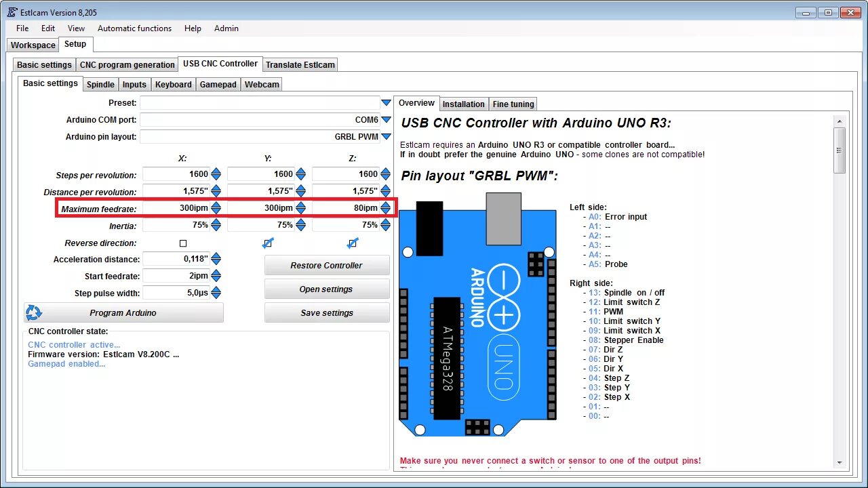The height and width of the screenshot is (488, 868).
Task: Adjust Z distance per revolution spinner
Action: (385, 191)
